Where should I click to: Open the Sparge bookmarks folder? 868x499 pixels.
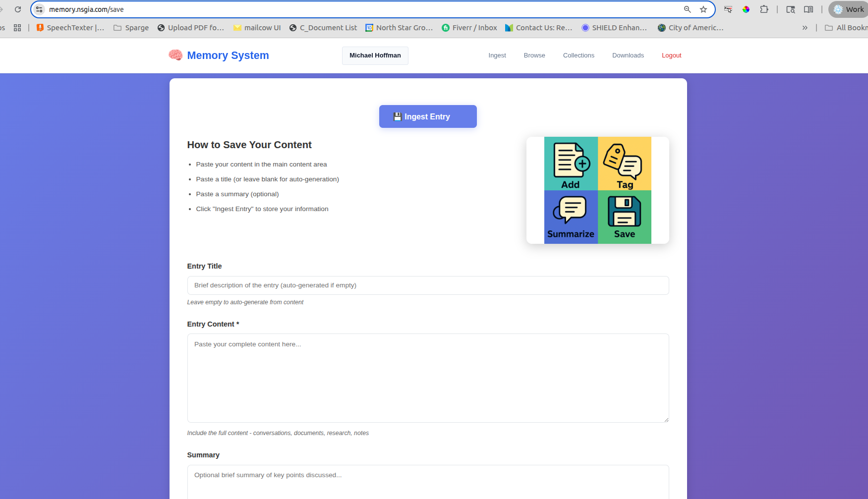point(131,28)
